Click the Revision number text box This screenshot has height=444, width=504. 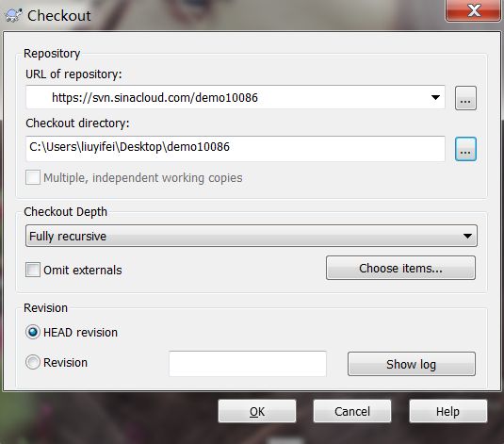(x=248, y=364)
